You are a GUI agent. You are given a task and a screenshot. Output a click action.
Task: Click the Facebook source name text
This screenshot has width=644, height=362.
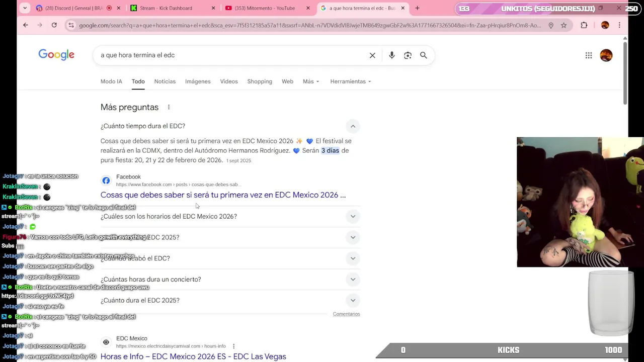[128, 177]
